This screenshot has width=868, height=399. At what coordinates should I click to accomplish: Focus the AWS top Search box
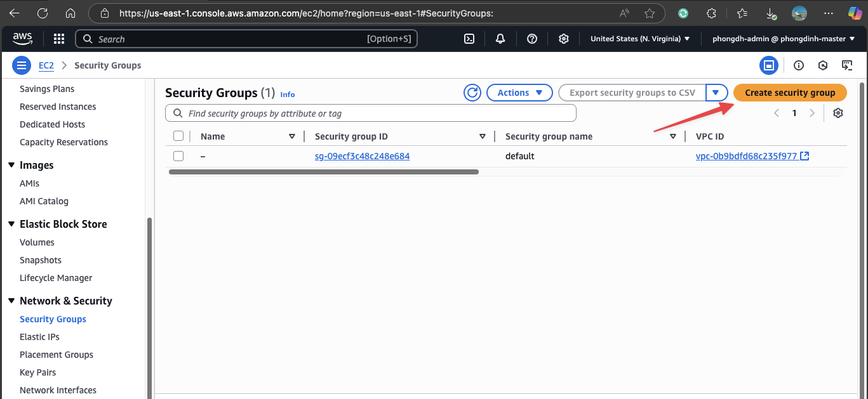[246, 39]
